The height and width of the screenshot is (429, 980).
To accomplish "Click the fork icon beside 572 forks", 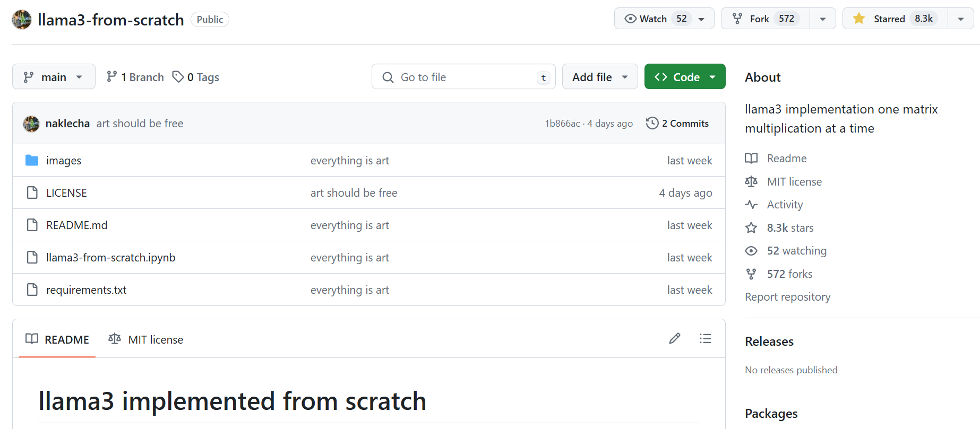I will point(751,274).
